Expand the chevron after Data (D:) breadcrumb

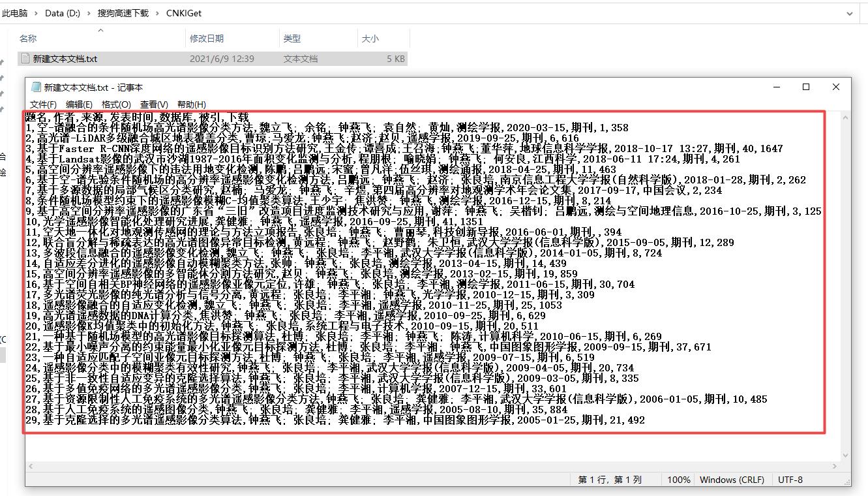pos(89,13)
